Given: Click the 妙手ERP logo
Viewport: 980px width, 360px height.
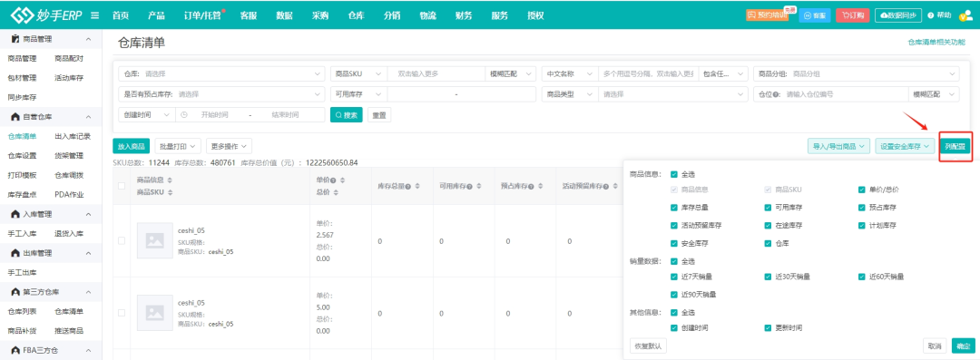Looking at the screenshot, I should coord(47,15).
